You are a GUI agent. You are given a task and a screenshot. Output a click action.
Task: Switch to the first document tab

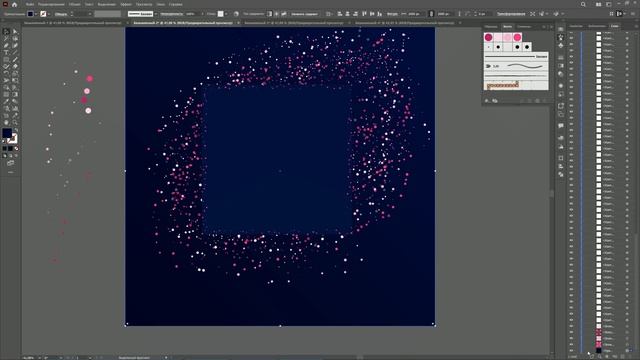tap(73, 23)
